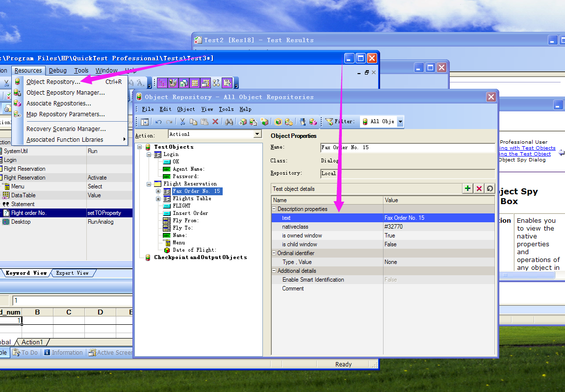Collapse the Ordinal identifier section
Image resolution: width=565 pixels, height=392 pixels.
point(274,253)
